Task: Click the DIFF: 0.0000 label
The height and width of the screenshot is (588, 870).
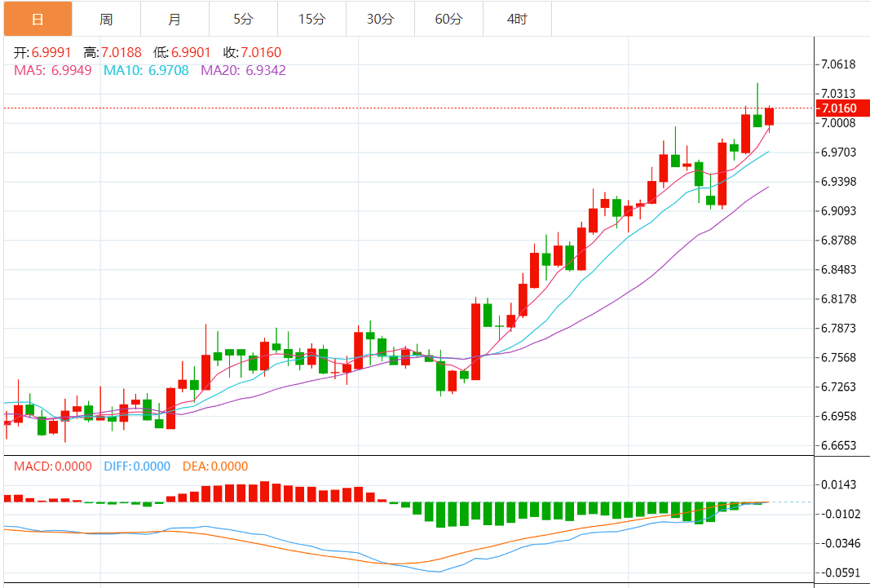Action: pos(137,466)
